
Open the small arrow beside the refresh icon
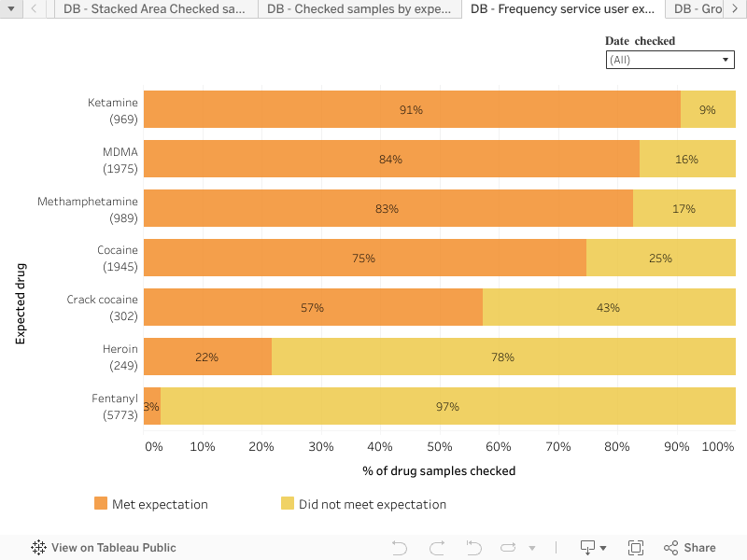[x=532, y=548]
